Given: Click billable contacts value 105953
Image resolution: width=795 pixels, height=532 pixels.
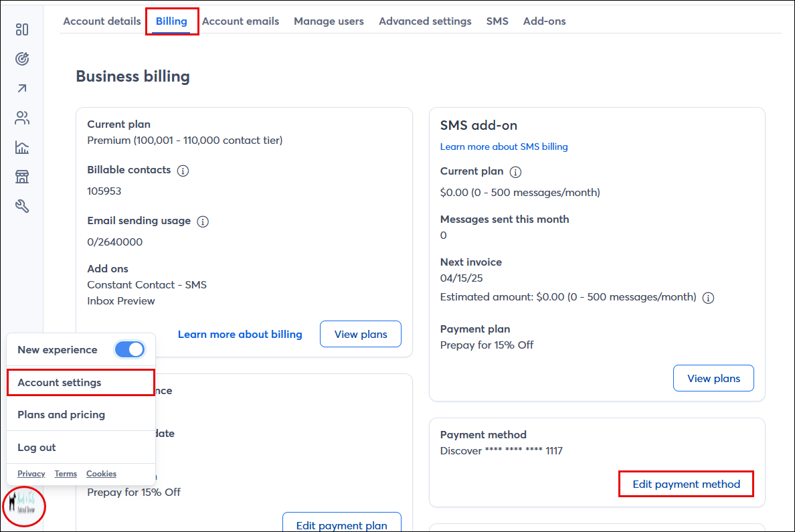Looking at the screenshot, I should [x=104, y=191].
